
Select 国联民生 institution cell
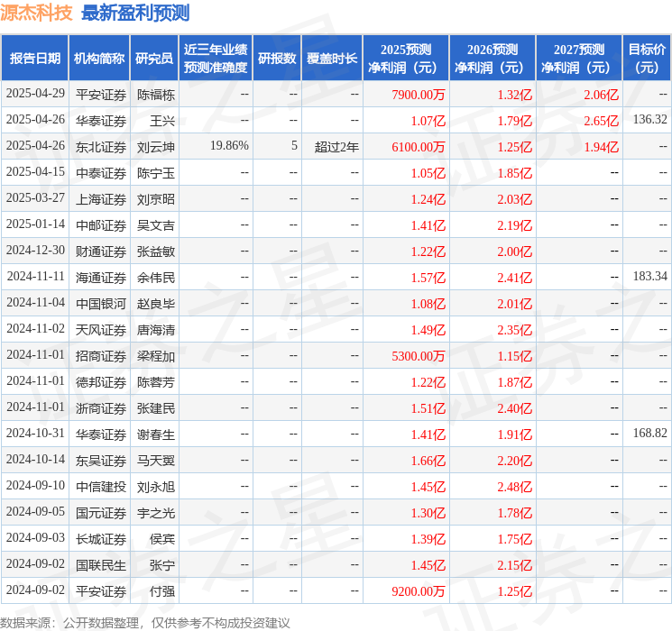pos(99,564)
